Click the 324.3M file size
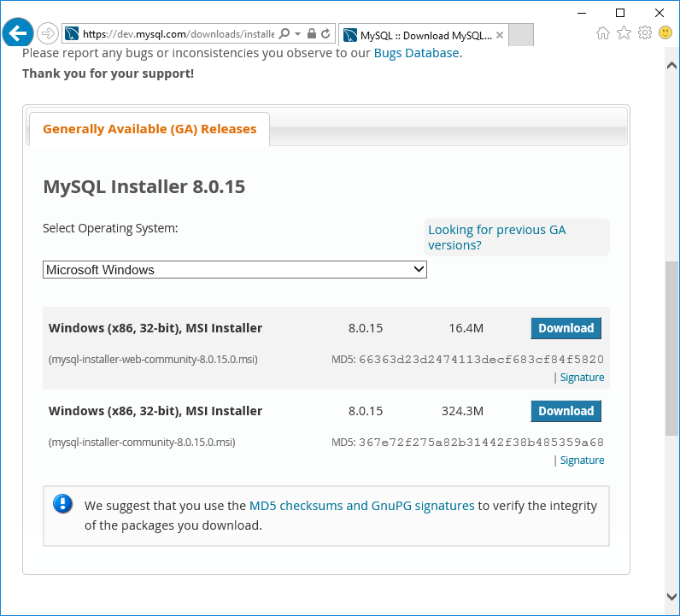 462,411
